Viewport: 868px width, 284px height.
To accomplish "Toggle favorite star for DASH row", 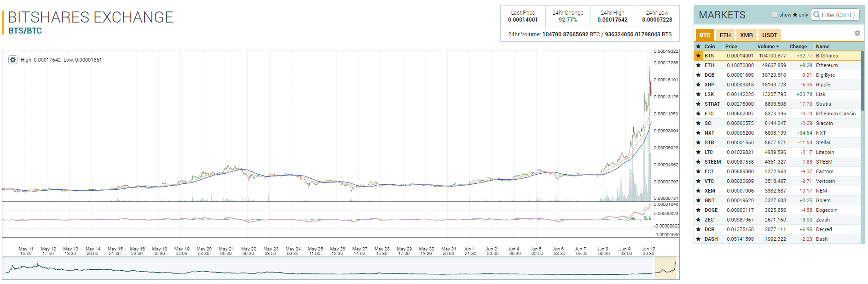I will pyautogui.click(x=698, y=239).
